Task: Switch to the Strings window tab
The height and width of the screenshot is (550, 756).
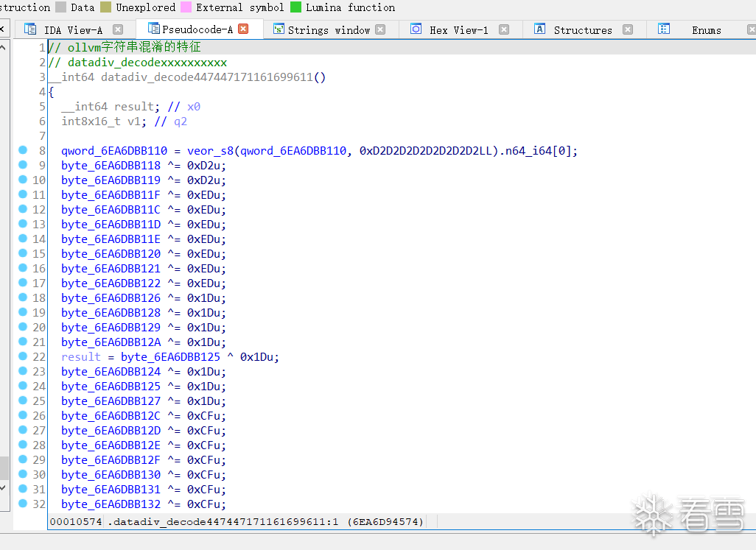Action: coord(329,30)
